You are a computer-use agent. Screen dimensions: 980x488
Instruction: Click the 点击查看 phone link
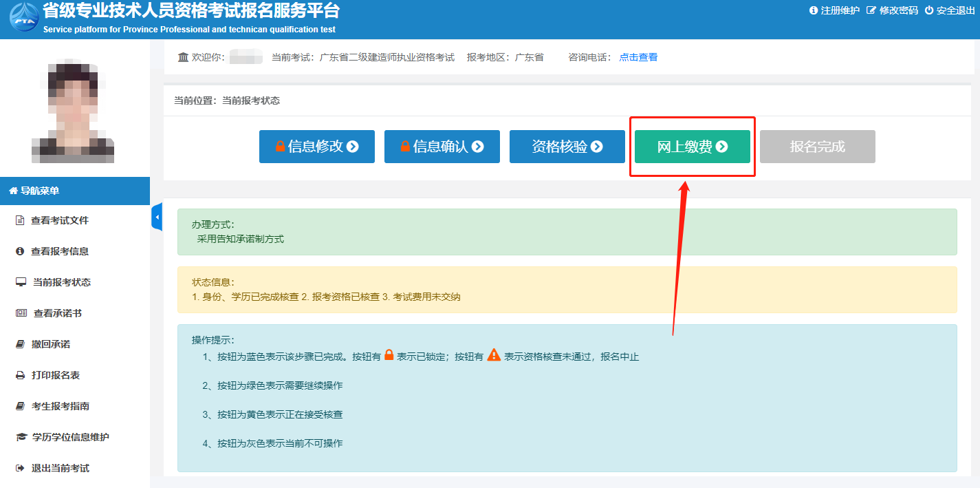click(638, 57)
